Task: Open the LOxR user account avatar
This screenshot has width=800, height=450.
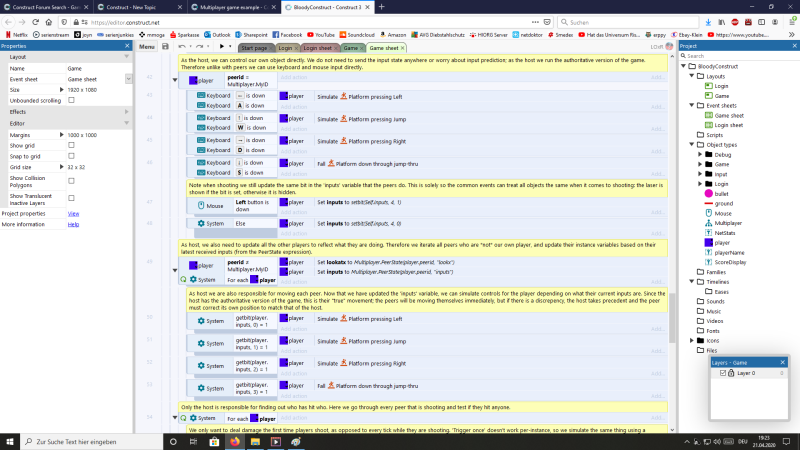Action: 669,47
